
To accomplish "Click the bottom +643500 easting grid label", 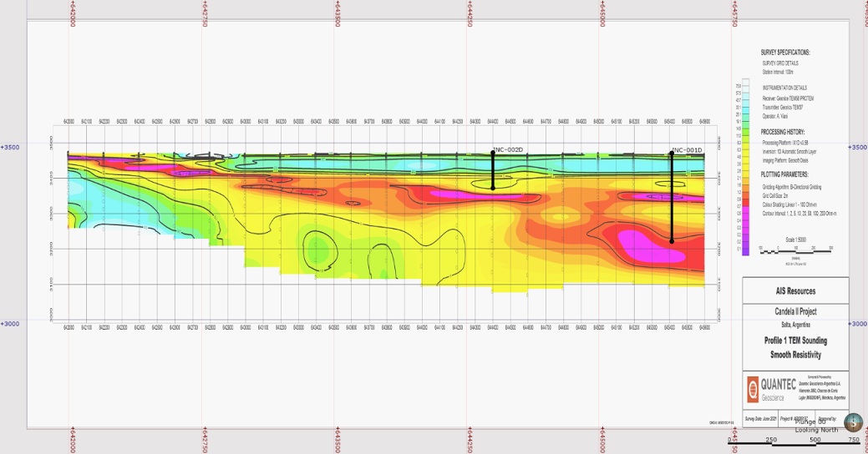I will 338,440.
